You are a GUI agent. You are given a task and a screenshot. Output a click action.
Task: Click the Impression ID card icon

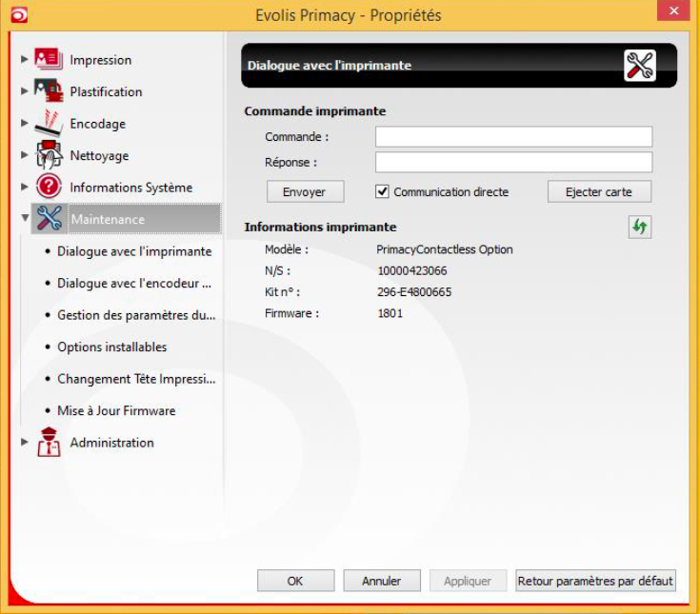49,59
